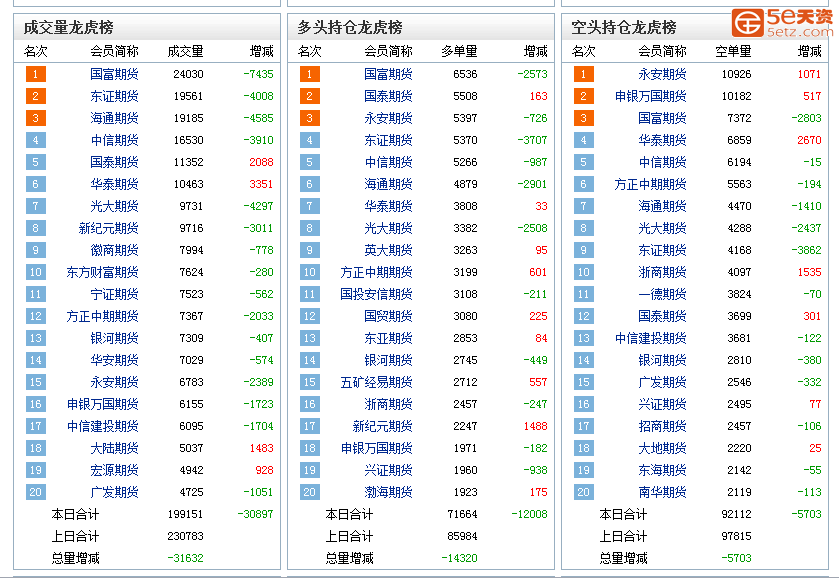839x578 pixels.
Task: Click the 多头持仓龙虎榜 panel title
Action: tap(350, 27)
